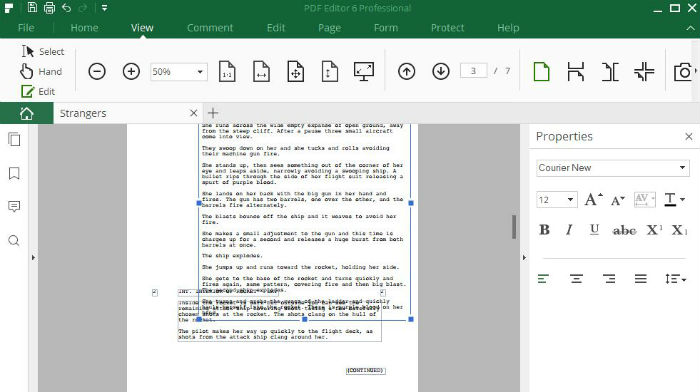700x392 pixels.
Task: Adjust character spacing AV option
Action: click(x=645, y=200)
